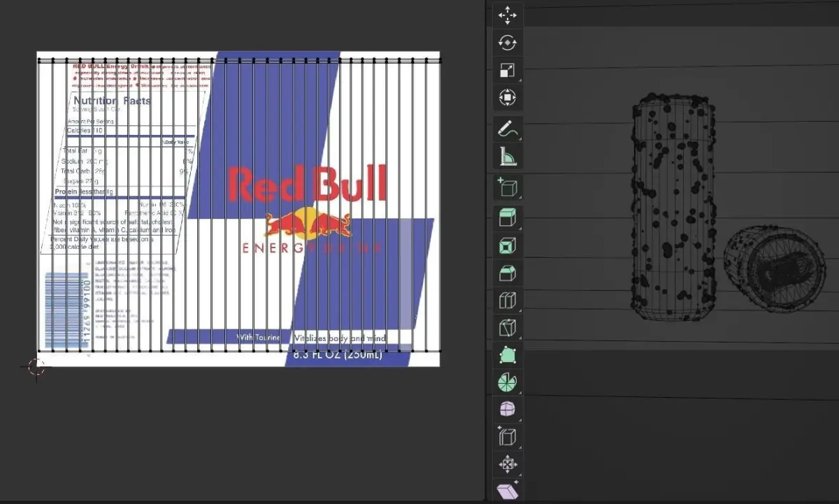Click the barcode on the label texture

pyautogui.click(x=67, y=311)
